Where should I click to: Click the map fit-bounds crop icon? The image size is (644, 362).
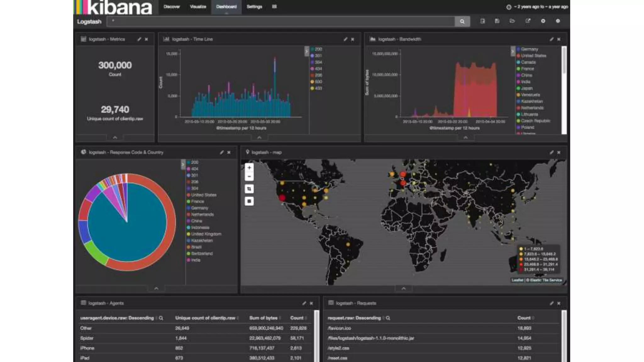tap(249, 189)
